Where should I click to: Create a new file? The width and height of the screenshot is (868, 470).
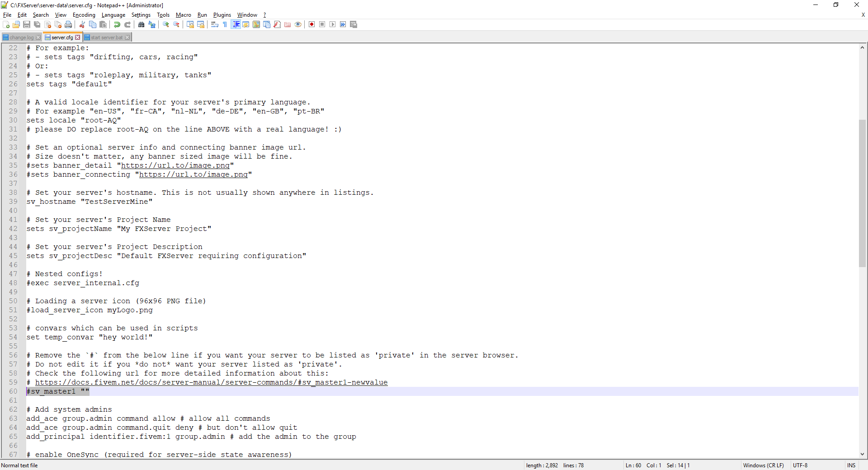click(x=6, y=25)
